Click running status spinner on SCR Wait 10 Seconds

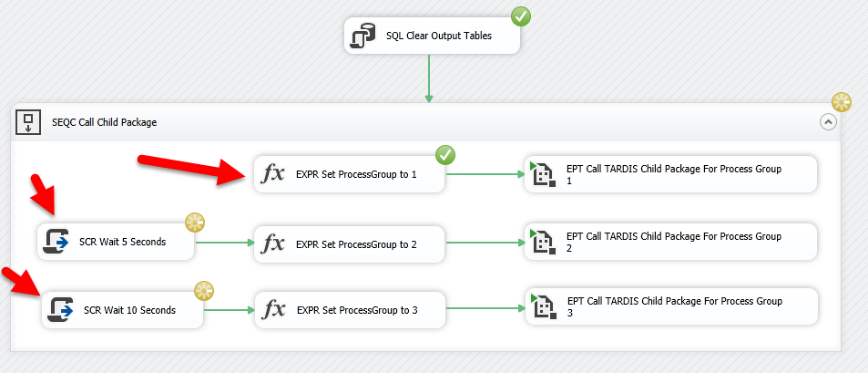pyautogui.click(x=203, y=290)
